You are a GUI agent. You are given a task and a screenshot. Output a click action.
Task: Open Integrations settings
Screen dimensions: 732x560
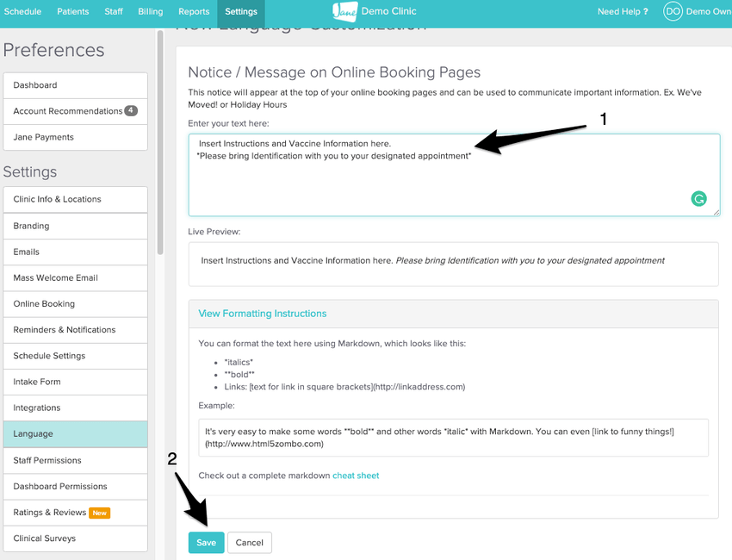click(75, 408)
